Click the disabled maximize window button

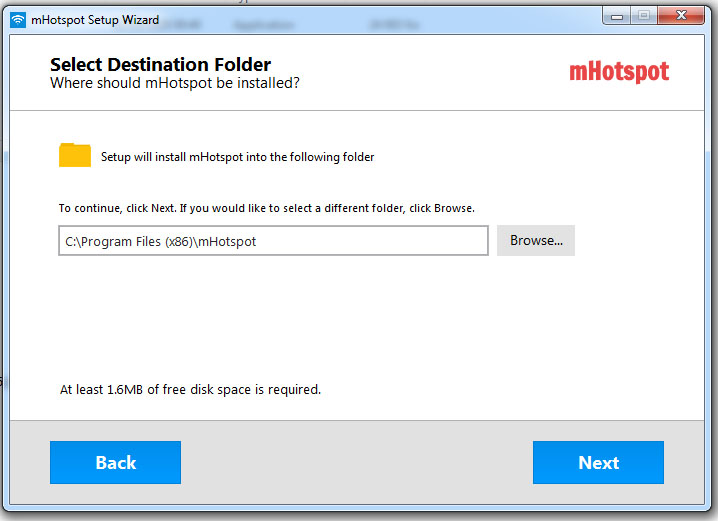pos(644,16)
